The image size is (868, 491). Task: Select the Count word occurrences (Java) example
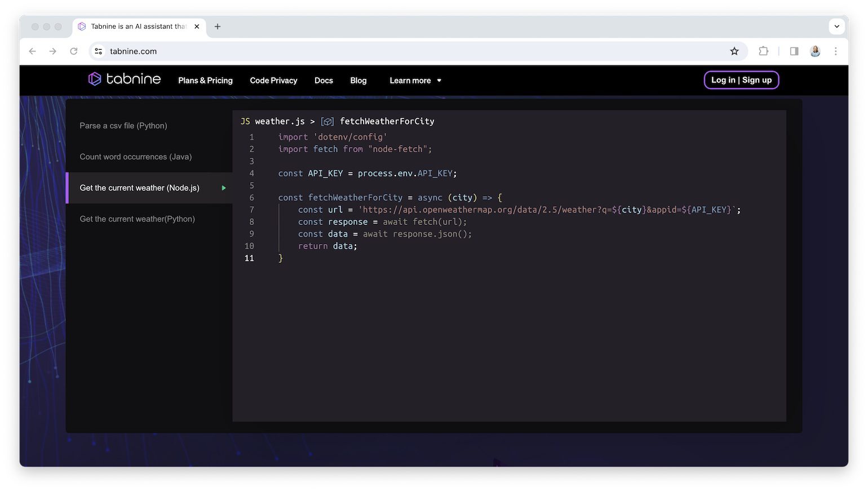point(136,156)
